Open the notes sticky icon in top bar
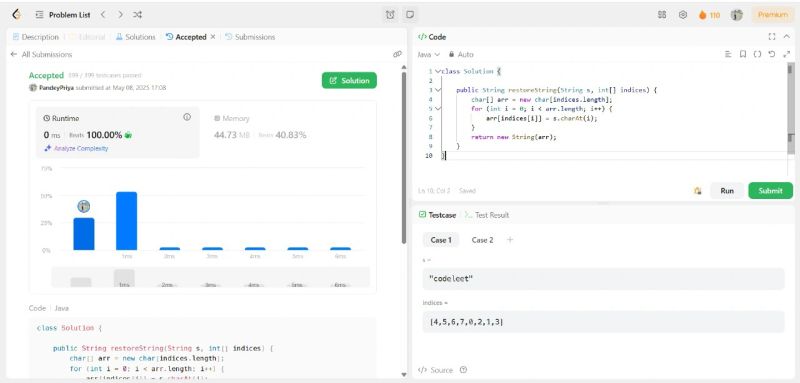This screenshot has height=383, width=800. click(x=409, y=15)
